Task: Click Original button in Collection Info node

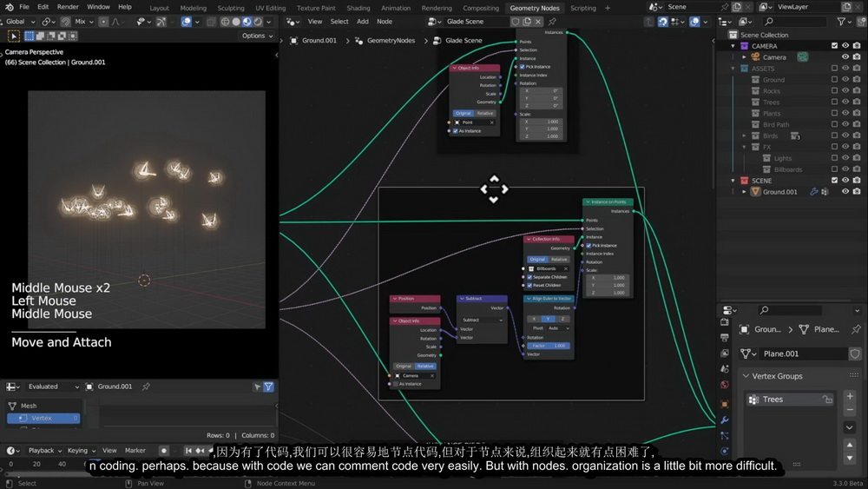Action: click(x=537, y=259)
